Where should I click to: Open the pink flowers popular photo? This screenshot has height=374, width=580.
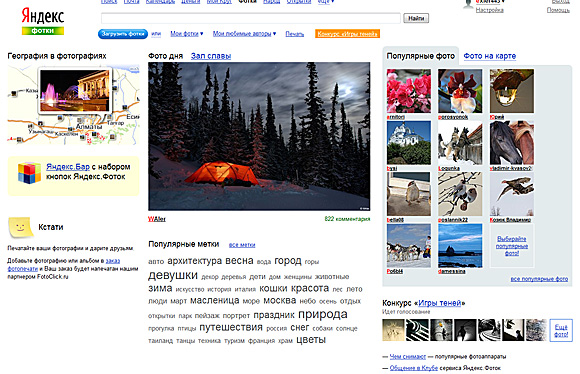408,91
